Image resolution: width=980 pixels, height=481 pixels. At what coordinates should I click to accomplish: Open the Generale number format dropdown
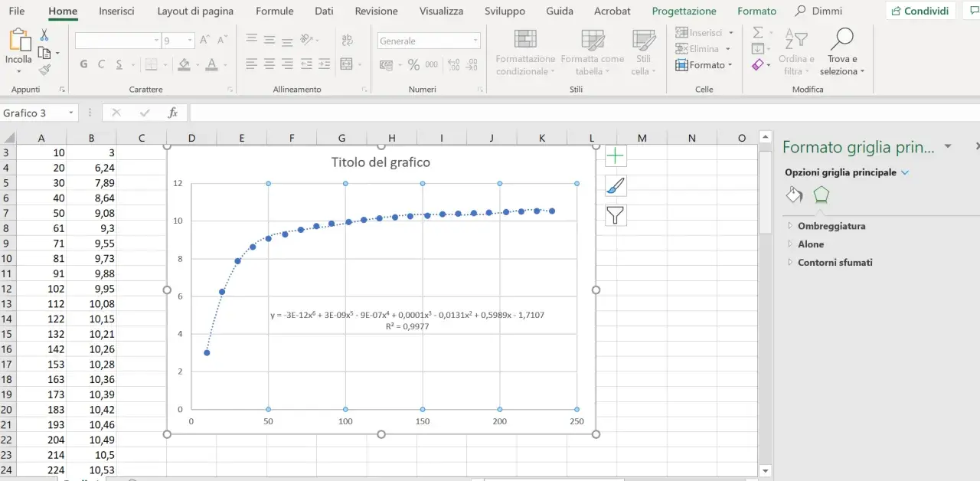(x=475, y=41)
